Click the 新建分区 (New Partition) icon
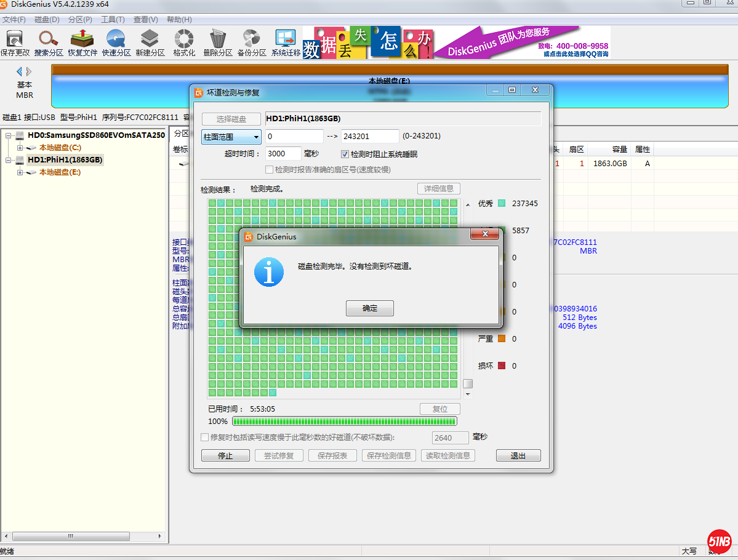 150,42
